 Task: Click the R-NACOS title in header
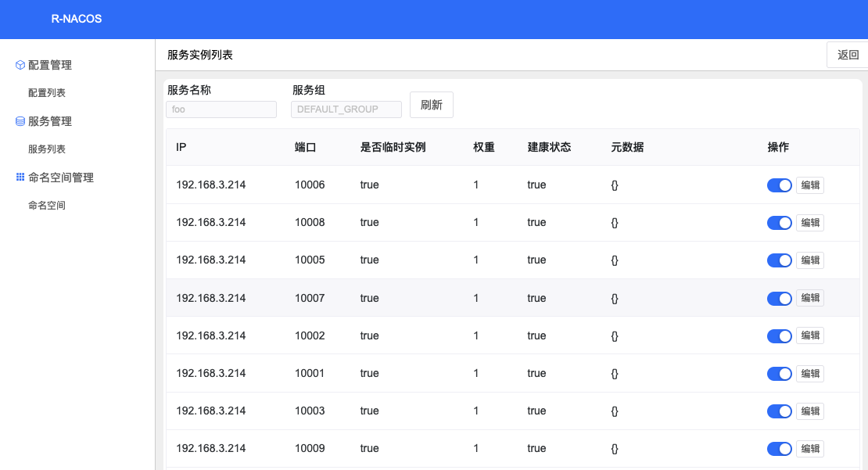coord(77,19)
